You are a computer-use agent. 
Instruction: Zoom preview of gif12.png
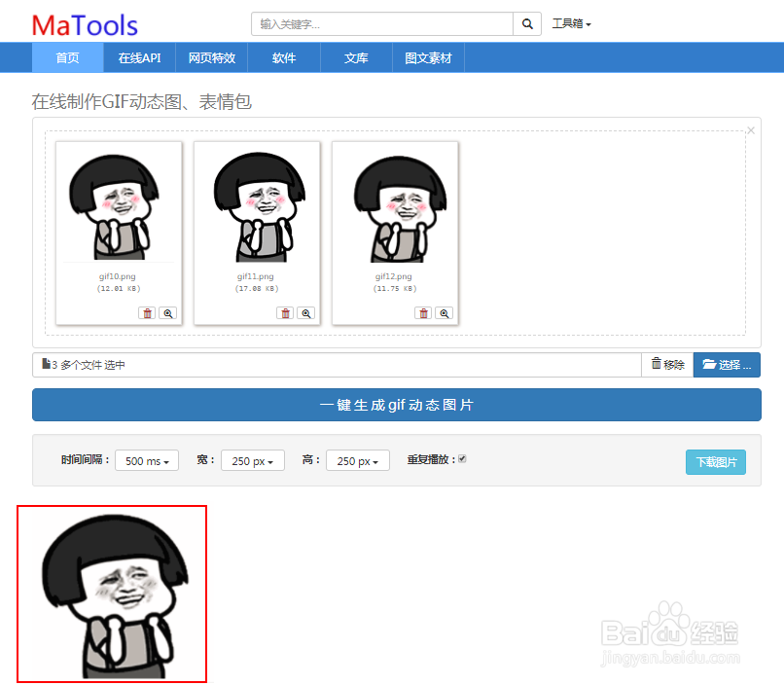[x=444, y=313]
